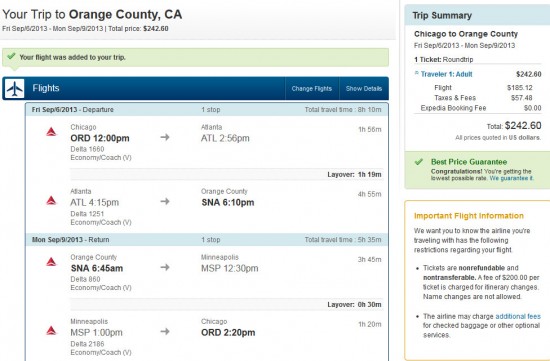Click the Layover 1h 19m bar
This screenshot has width=550, height=361.
point(227,174)
